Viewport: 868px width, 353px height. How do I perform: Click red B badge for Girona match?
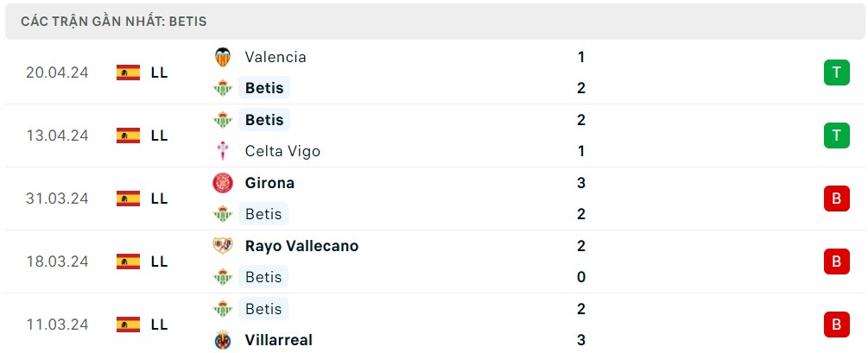[x=836, y=199]
